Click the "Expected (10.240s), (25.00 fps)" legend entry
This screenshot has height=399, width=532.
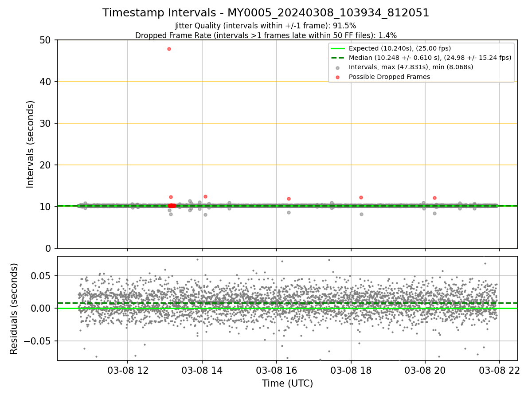point(400,48)
